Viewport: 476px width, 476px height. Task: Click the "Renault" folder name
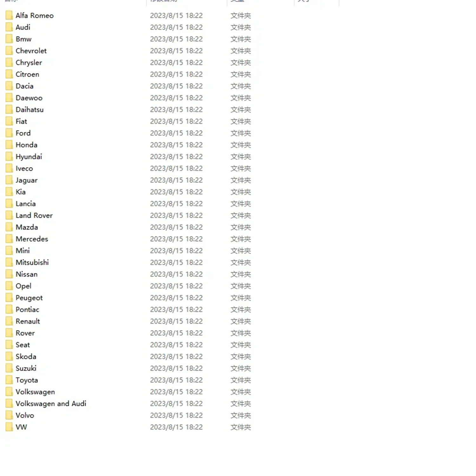coord(28,321)
